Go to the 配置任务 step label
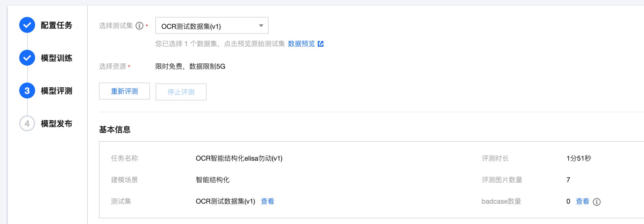The height and width of the screenshot is (224, 644). pos(57,25)
